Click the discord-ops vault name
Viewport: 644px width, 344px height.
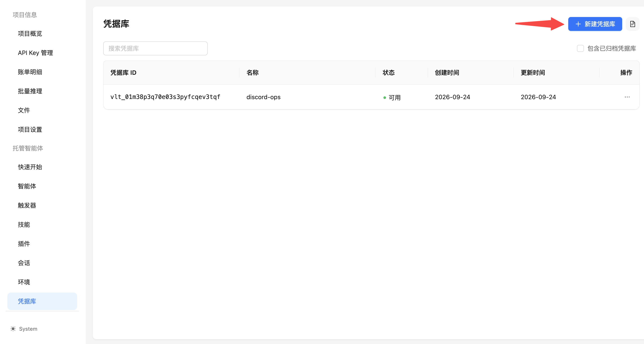(263, 97)
